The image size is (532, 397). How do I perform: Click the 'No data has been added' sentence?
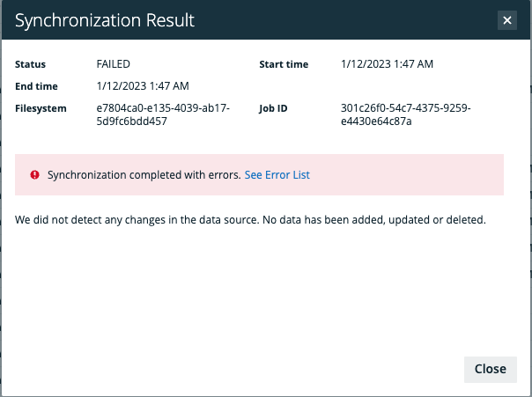[388, 219]
